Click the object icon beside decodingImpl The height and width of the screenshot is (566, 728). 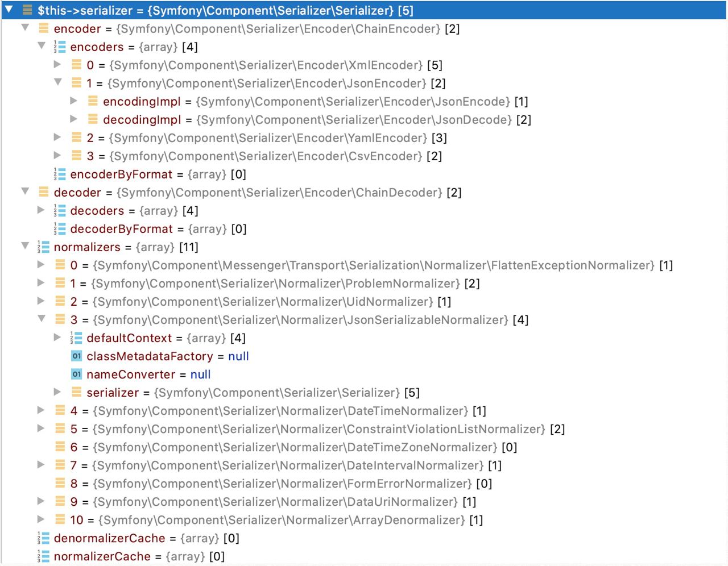pyautogui.click(x=93, y=119)
